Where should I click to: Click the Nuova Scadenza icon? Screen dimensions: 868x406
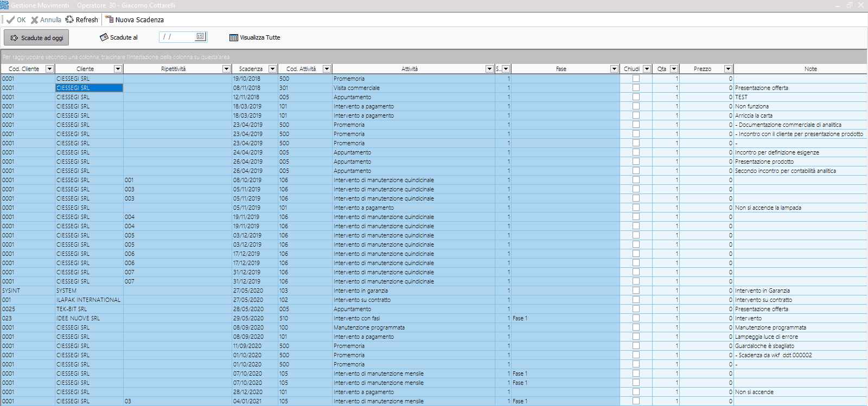110,20
